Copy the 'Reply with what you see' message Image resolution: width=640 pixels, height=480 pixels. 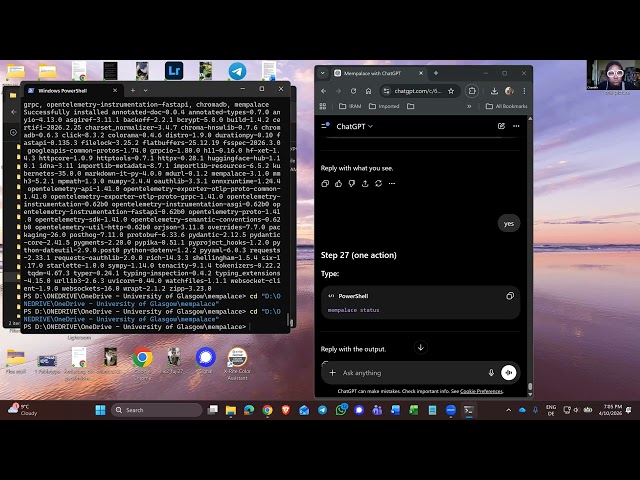coord(325,184)
